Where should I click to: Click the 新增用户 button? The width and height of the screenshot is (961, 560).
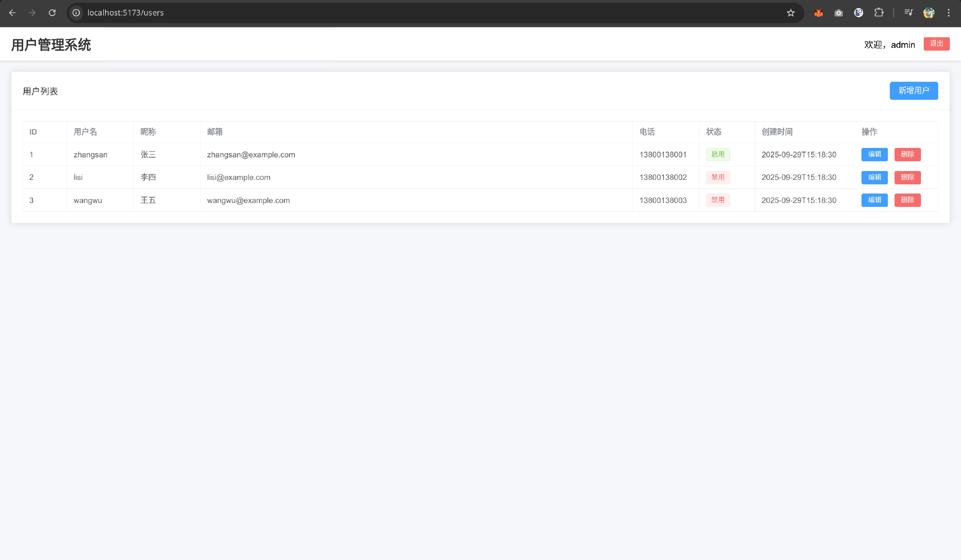pos(913,91)
